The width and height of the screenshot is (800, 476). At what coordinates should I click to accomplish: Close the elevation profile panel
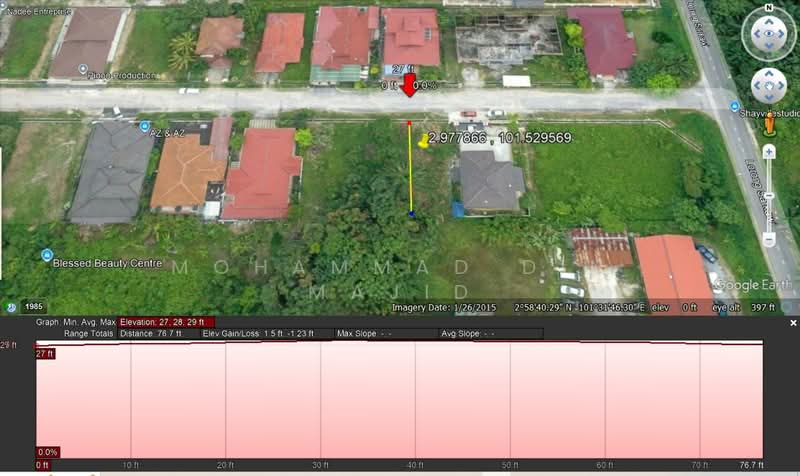[x=793, y=323]
